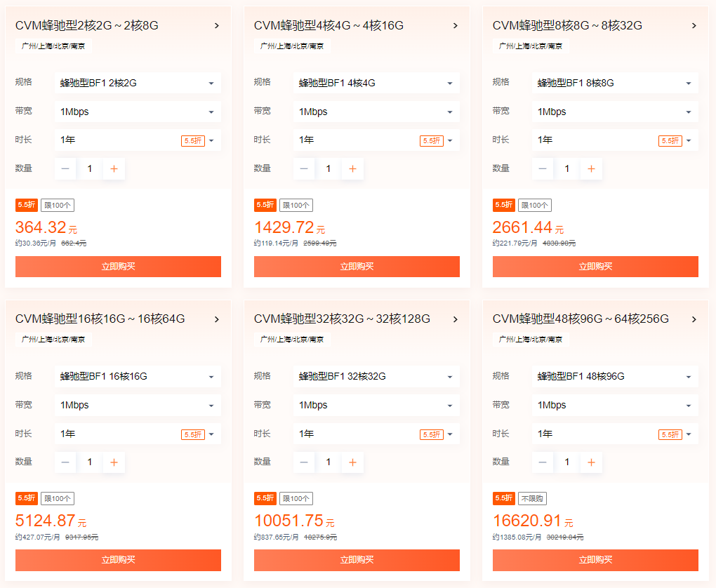Open the CVM蜂驰型16核16G~16核64G card arrow
Screen dimensions: 716x588
pos(217,319)
